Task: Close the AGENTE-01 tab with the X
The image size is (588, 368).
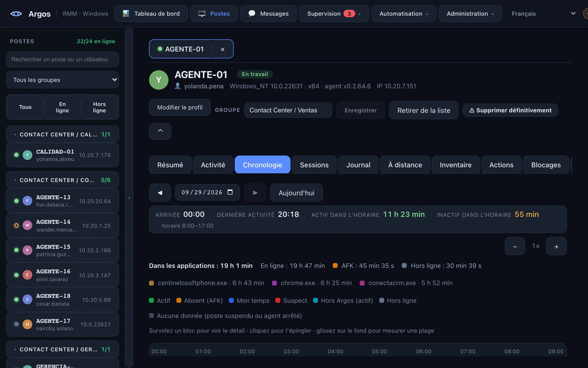Action: [x=222, y=49]
